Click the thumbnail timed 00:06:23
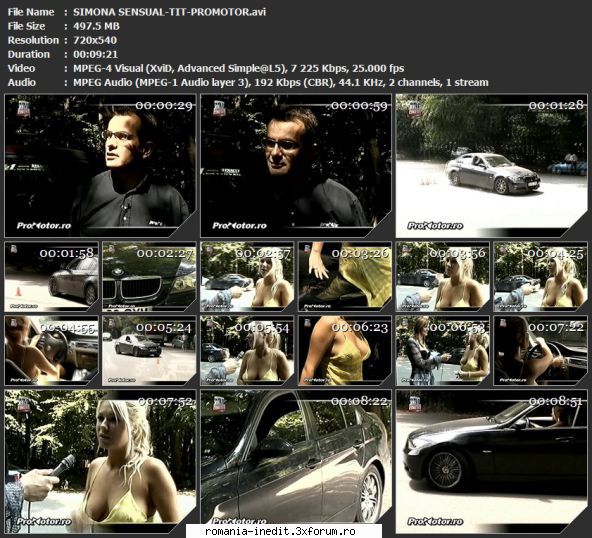 [345, 351]
